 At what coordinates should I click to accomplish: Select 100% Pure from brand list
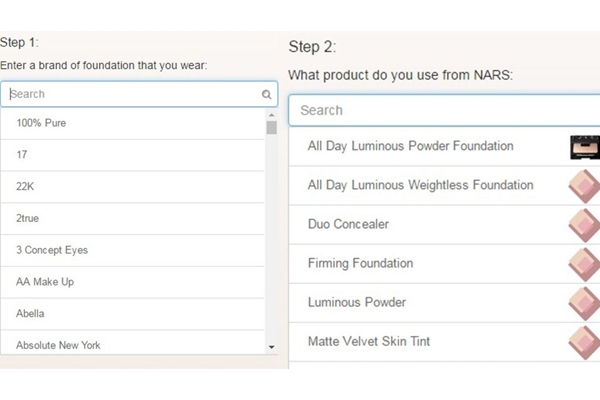click(41, 123)
